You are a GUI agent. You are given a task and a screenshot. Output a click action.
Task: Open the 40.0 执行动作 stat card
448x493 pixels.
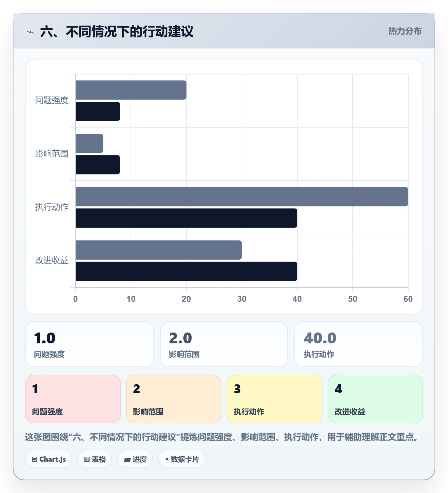coord(359,344)
